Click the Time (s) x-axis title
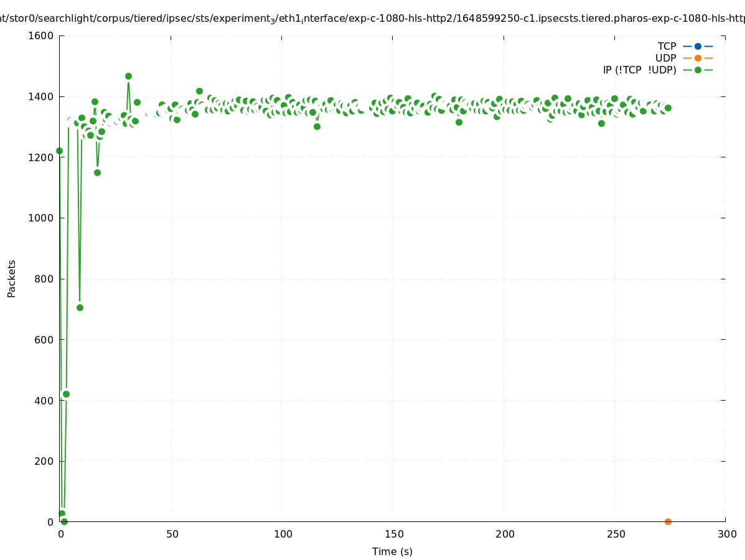 pos(392,551)
